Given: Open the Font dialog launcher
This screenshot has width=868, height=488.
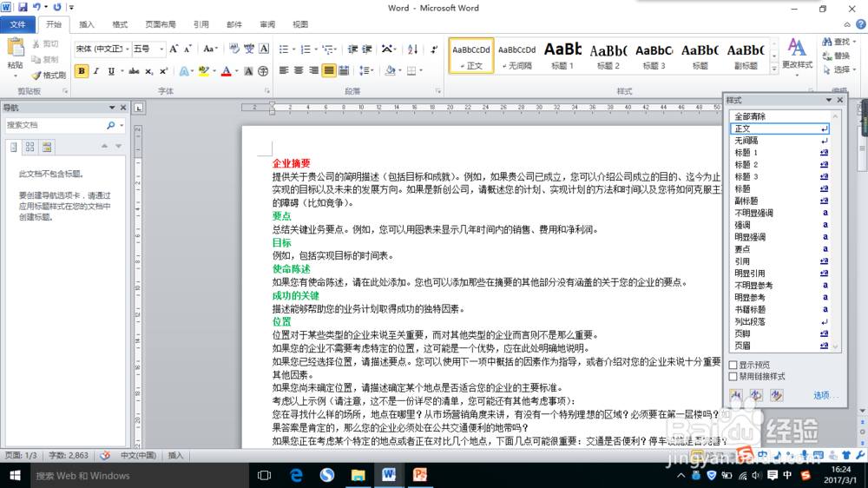Looking at the screenshot, I should tap(267, 91).
